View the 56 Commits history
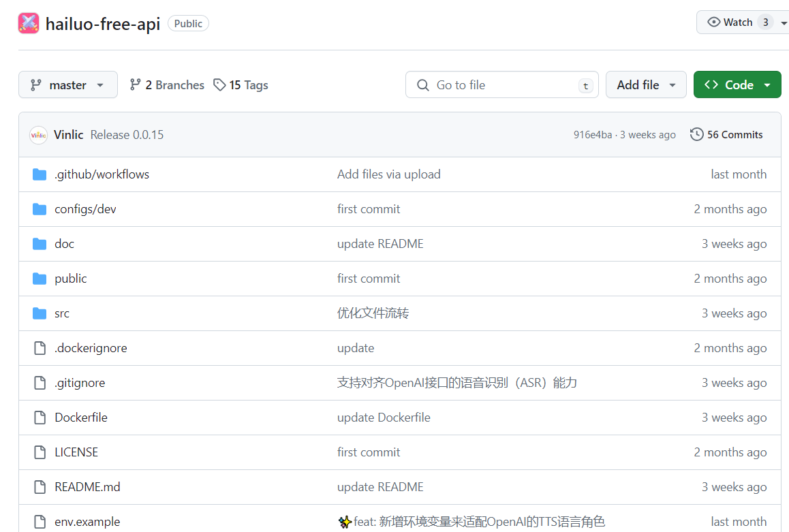The image size is (789, 532). coord(735,134)
